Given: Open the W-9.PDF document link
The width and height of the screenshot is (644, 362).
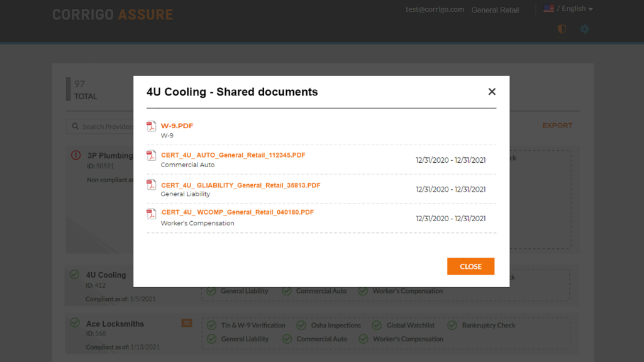Looking at the screenshot, I should 177,126.
